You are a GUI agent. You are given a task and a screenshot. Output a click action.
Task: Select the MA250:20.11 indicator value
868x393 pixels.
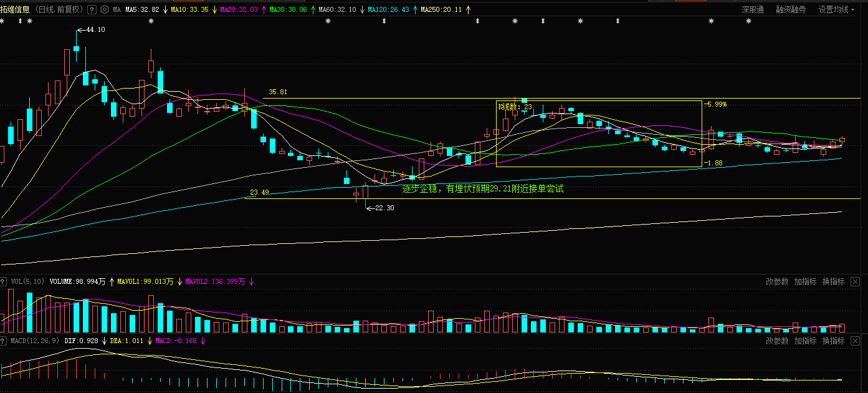(x=441, y=10)
